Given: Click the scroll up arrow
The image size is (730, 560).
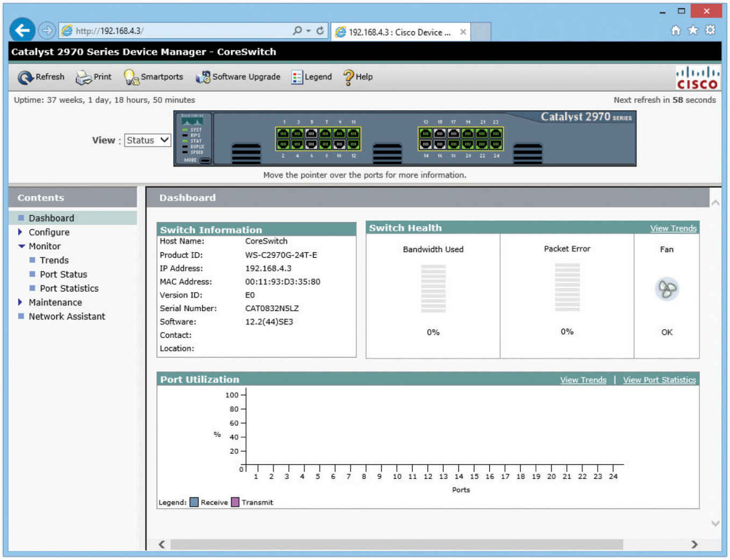Looking at the screenshot, I should click(x=715, y=203).
